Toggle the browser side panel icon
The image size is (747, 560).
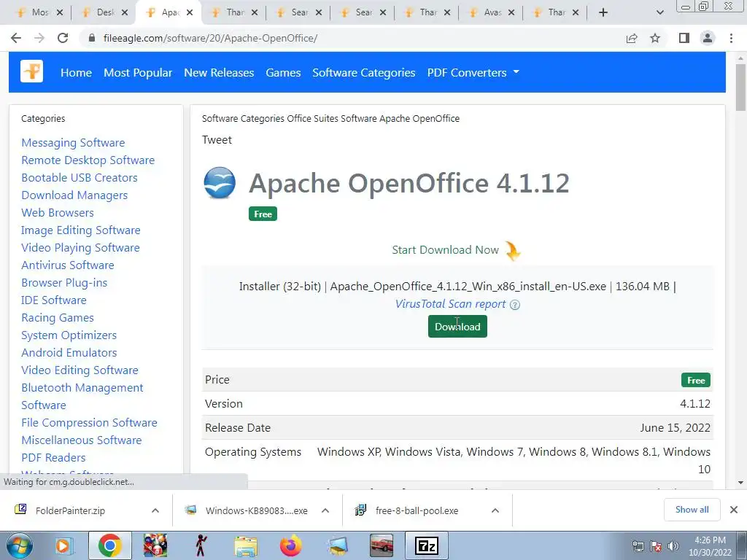[684, 38]
